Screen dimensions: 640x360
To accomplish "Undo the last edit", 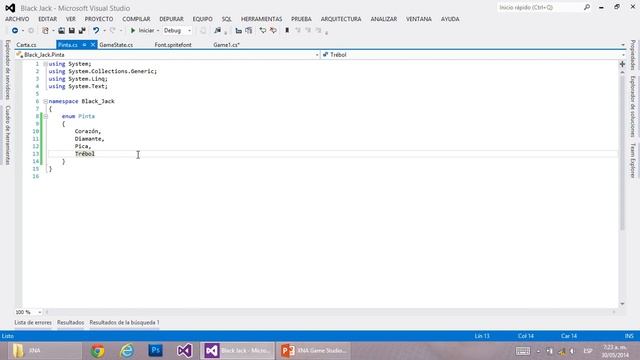I will 96,31.
